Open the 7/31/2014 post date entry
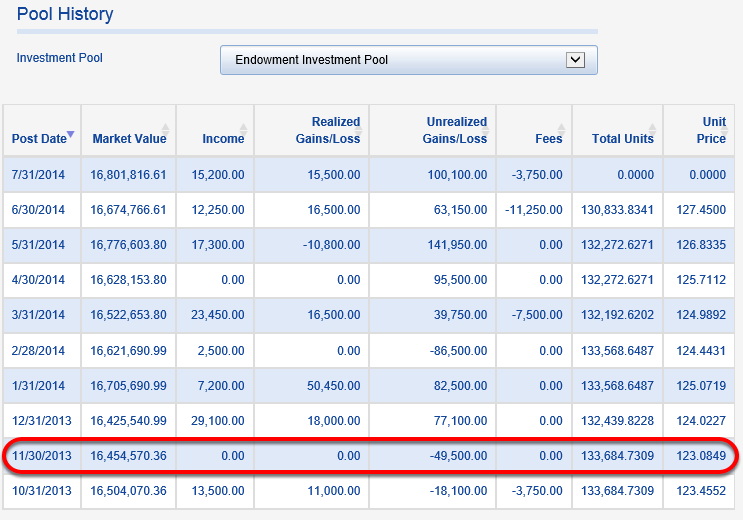743x520 pixels. (x=38, y=175)
